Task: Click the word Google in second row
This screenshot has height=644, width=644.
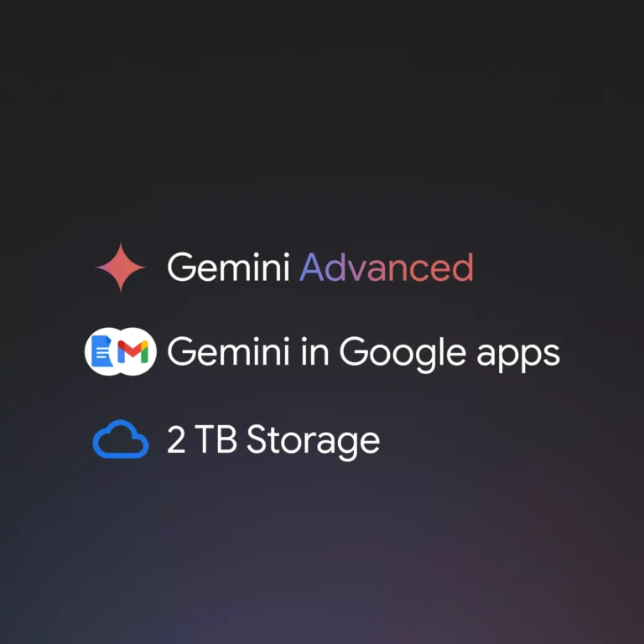Action: coord(402,354)
